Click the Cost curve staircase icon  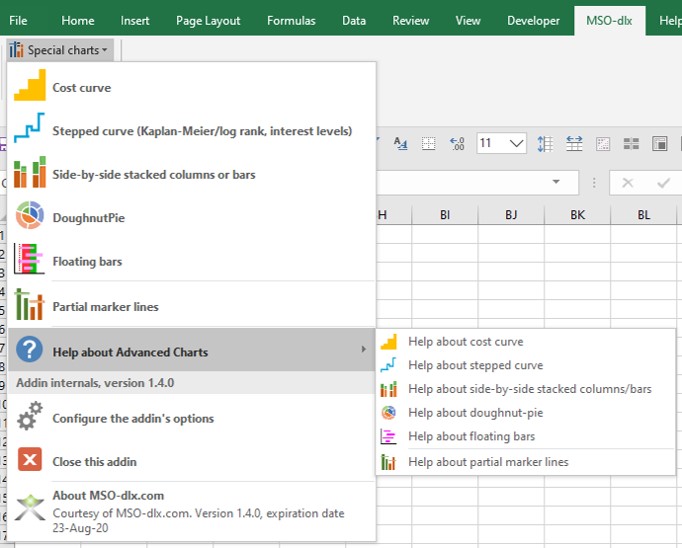coord(30,86)
